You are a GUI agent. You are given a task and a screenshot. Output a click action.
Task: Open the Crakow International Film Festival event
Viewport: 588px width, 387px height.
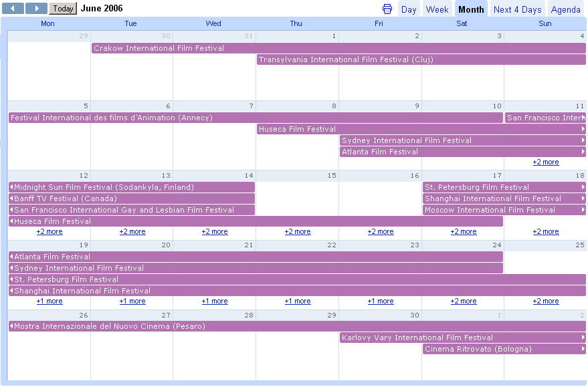(338, 48)
